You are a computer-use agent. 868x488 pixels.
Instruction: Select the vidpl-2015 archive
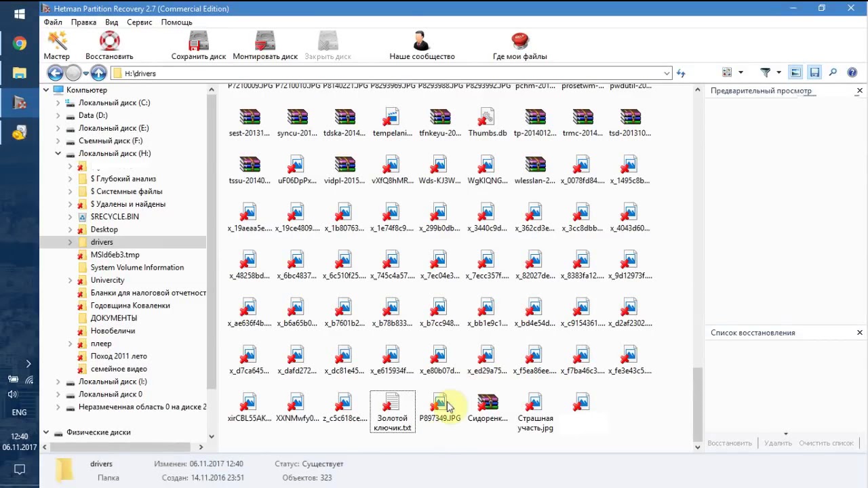(x=344, y=169)
